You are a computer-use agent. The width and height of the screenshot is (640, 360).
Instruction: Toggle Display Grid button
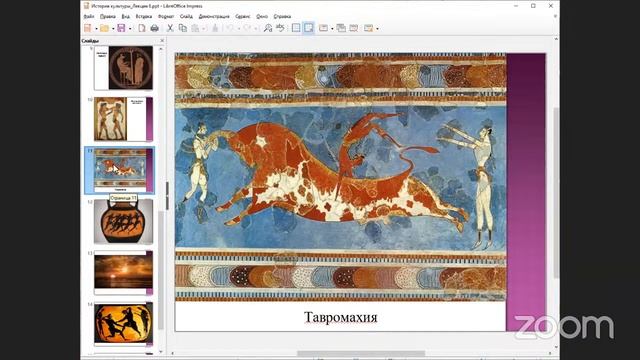tap(296, 28)
